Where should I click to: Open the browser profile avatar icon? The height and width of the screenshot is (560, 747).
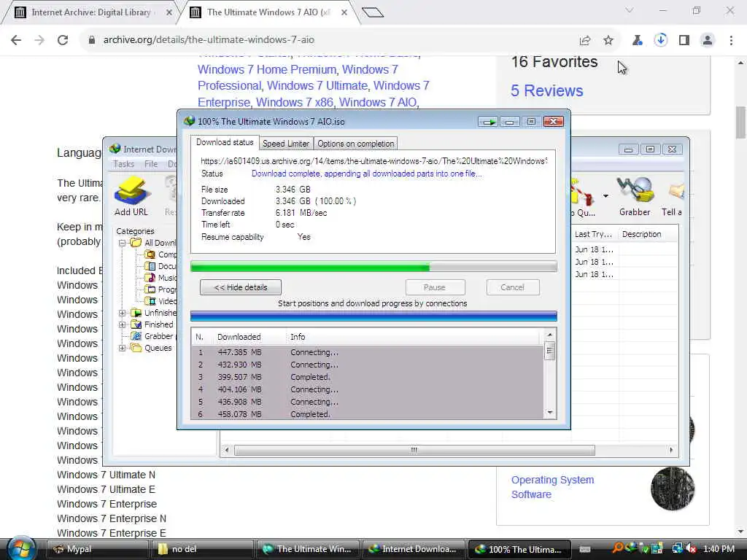(708, 41)
